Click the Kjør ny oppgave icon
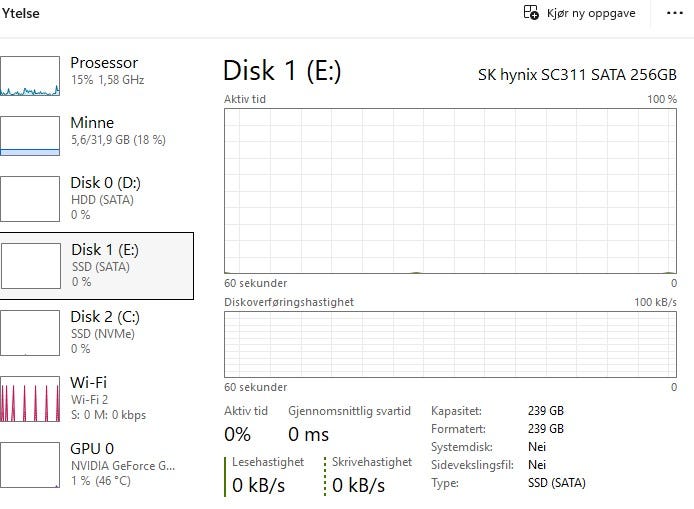 [531, 12]
